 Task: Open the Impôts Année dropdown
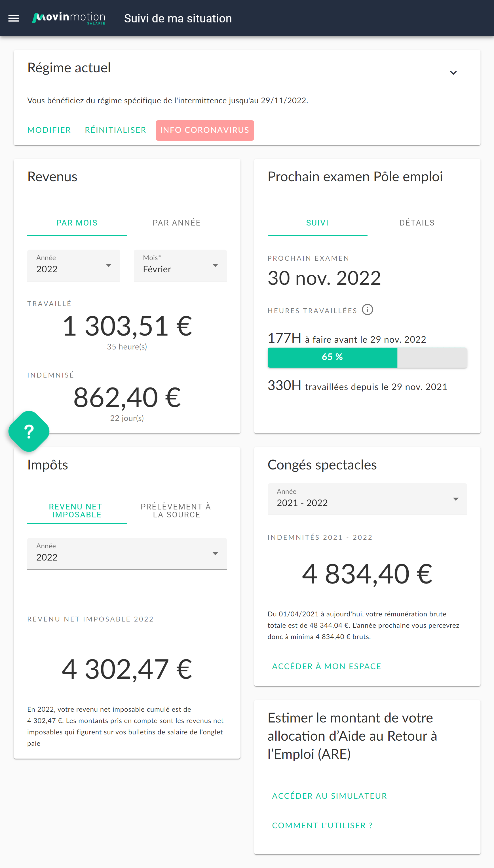coord(127,553)
